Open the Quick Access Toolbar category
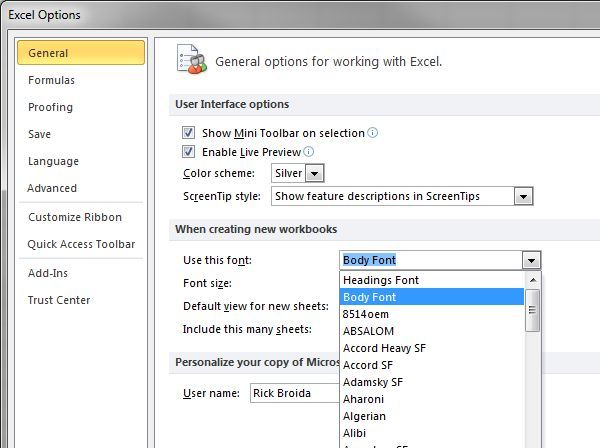 pyautogui.click(x=81, y=244)
